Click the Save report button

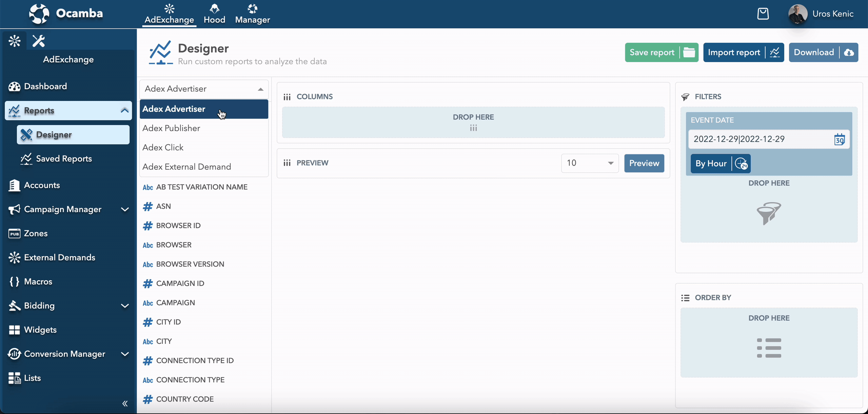pos(662,53)
